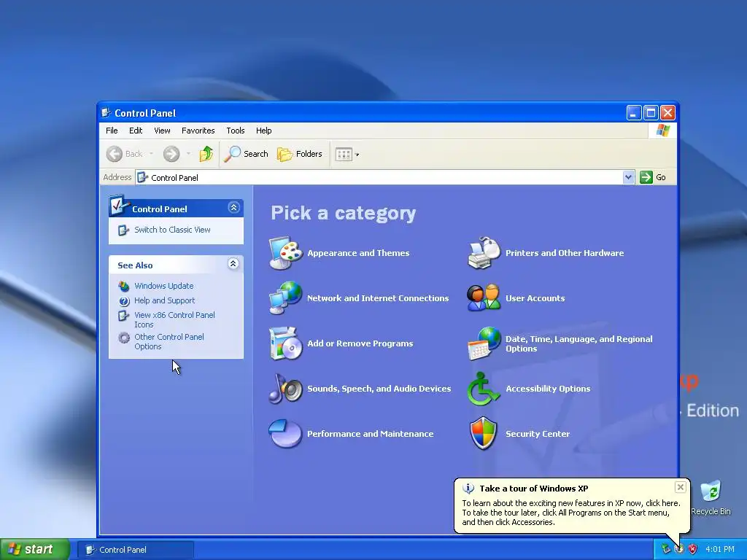Image resolution: width=747 pixels, height=560 pixels.
Task: Click the User Accounts label
Action: click(535, 298)
